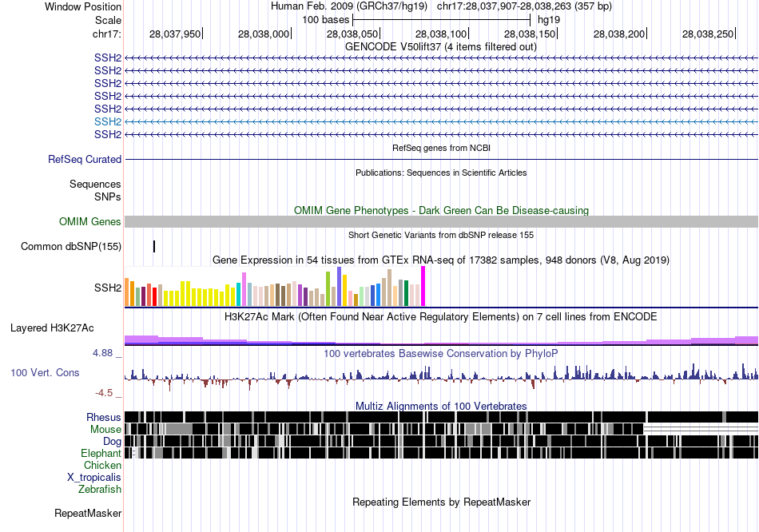Click the chr17: ruler label

107,34
